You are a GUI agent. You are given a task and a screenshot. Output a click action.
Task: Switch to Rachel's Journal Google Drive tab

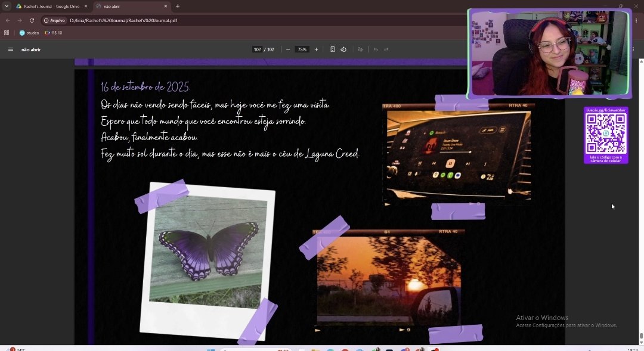(x=52, y=6)
